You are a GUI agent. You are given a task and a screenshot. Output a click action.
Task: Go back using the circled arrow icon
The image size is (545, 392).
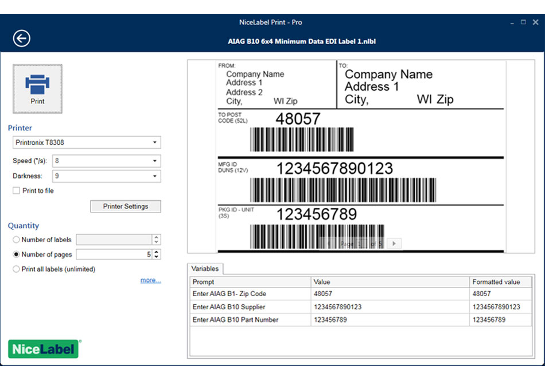tap(22, 38)
